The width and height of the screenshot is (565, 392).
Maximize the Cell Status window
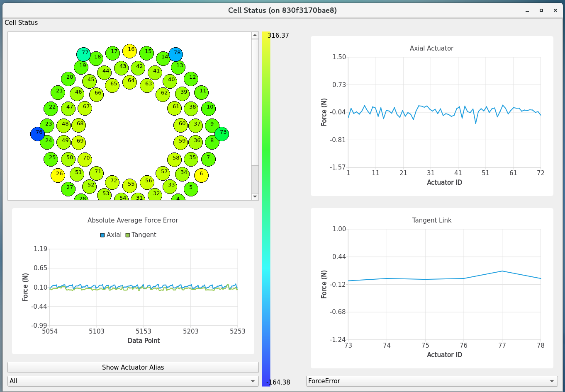pyautogui.click(x=541, y=10)
